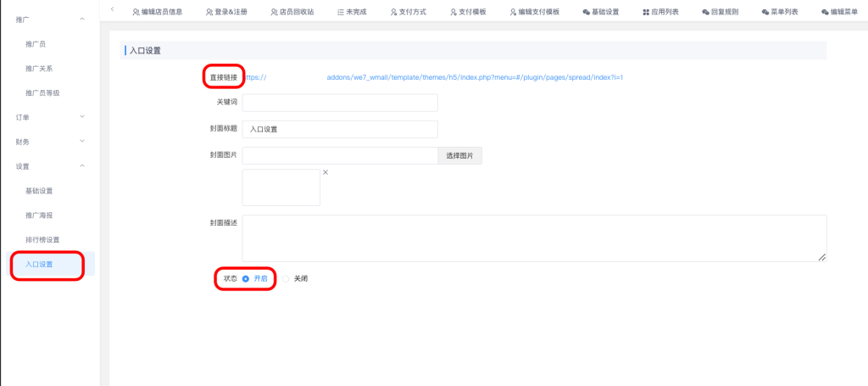Select the 开启 status radio button
The height and width of the screenshot is (386, 868).
point(246,278)
